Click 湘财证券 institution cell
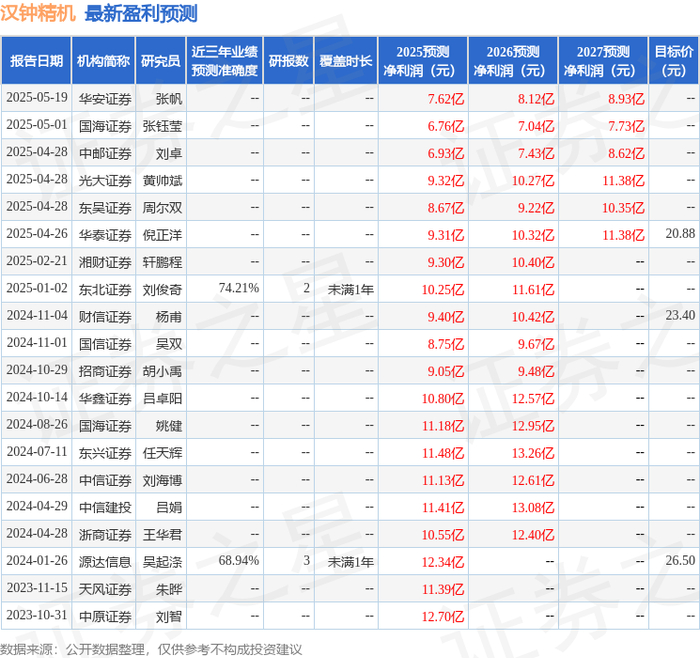 105,262
